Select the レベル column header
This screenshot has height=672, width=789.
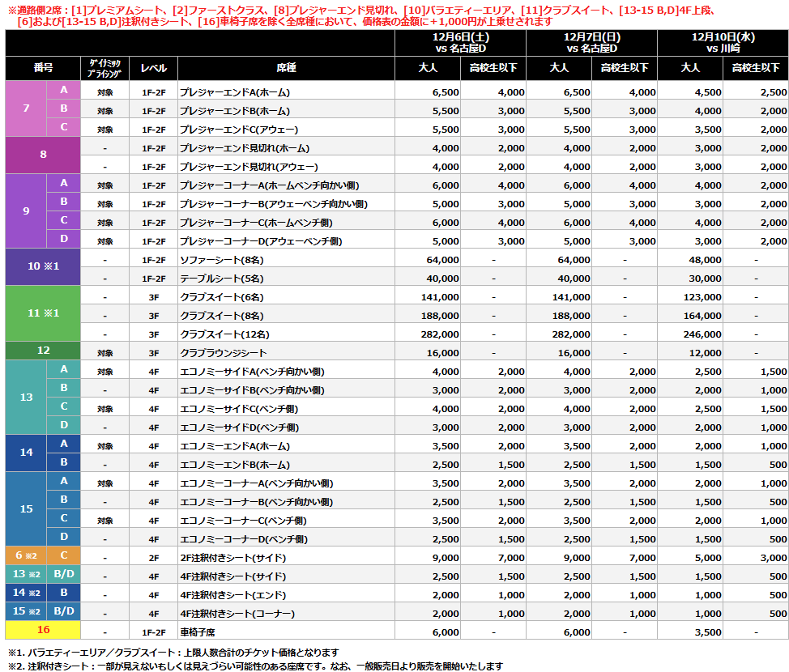(x=154, y=69)
